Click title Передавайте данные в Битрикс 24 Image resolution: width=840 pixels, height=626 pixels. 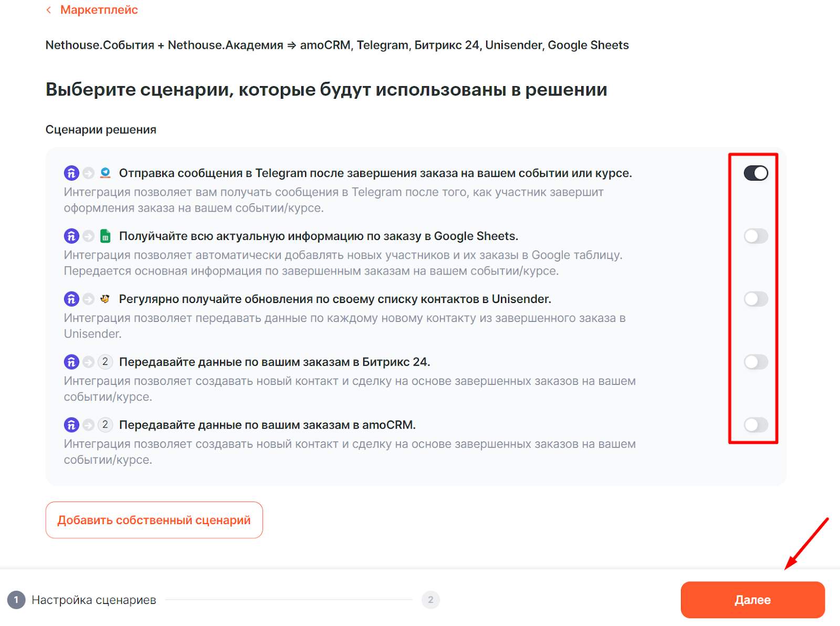coord(275,362)
